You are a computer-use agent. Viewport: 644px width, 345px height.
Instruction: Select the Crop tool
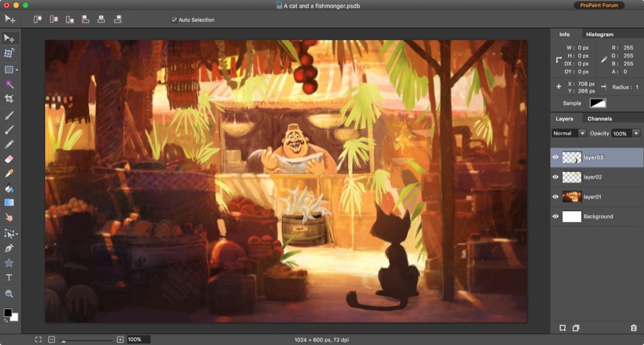[x=9, y=99]
